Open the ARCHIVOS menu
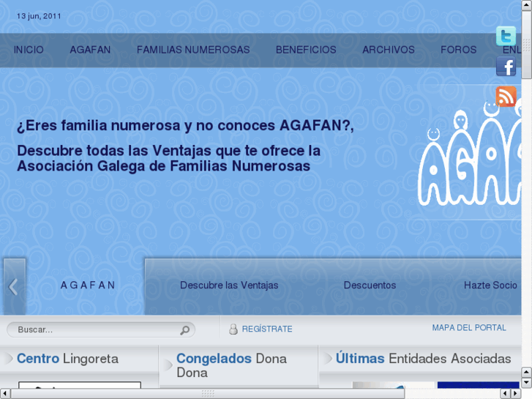Image resolution: width=532 pixels, height=399 pixels. pos(389,50)
